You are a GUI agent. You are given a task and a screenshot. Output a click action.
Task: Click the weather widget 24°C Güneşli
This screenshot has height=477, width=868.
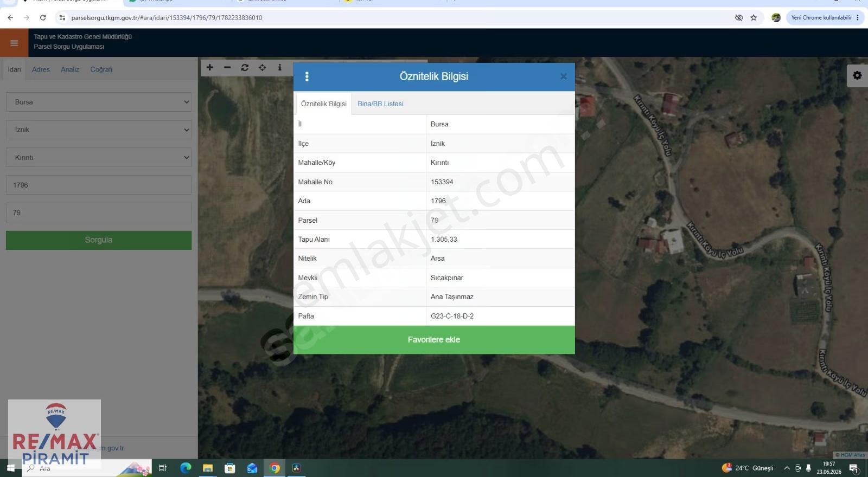pyautogui.click(x=748, y=468)
